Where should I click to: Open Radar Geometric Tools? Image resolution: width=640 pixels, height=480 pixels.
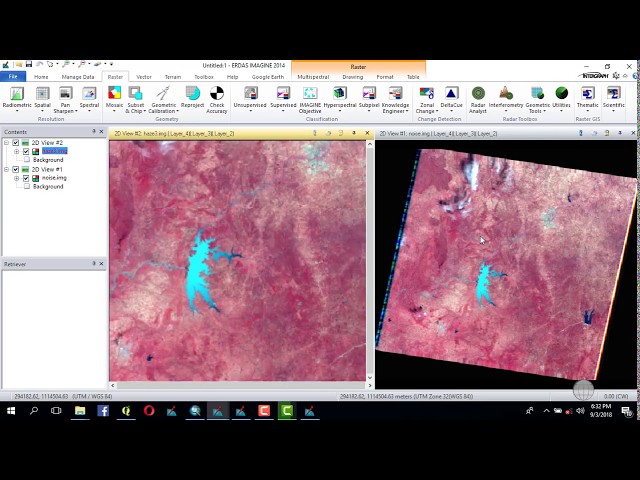(x=538, y=93)
